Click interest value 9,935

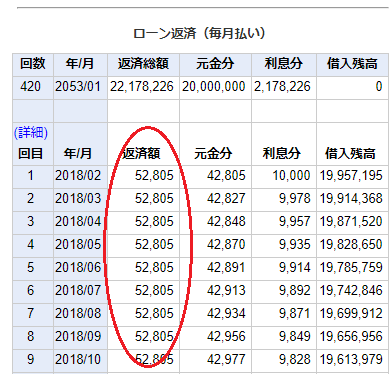[295, 245]
